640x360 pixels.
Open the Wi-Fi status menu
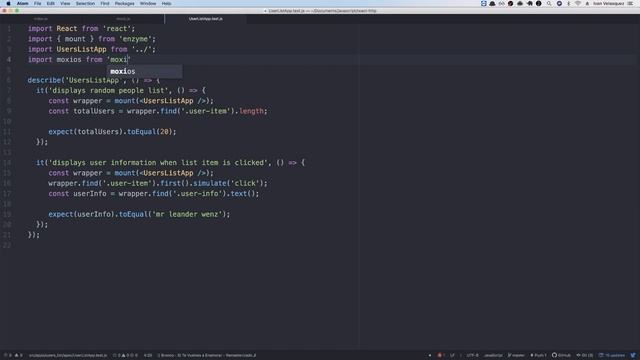coord(578,3)
